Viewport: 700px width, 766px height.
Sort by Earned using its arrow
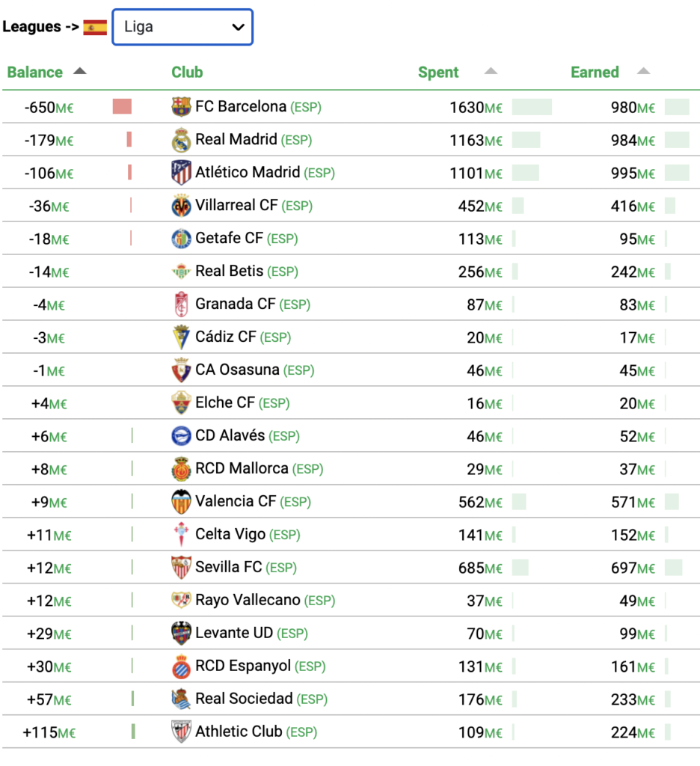pyautogui.click(x=643, y=71)
